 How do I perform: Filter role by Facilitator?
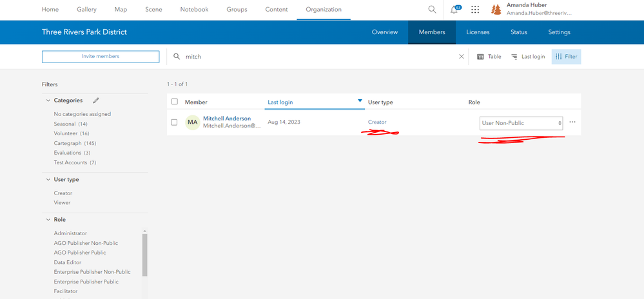coord(65,291)
